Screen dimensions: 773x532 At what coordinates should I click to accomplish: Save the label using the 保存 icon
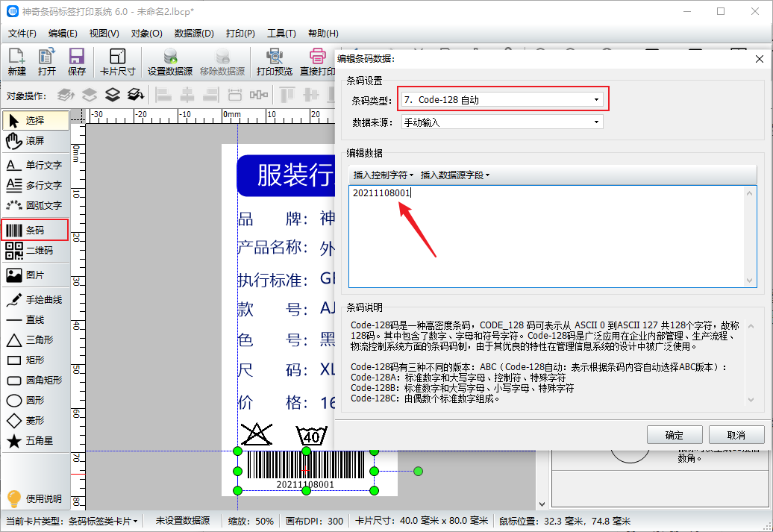[76, 62]
